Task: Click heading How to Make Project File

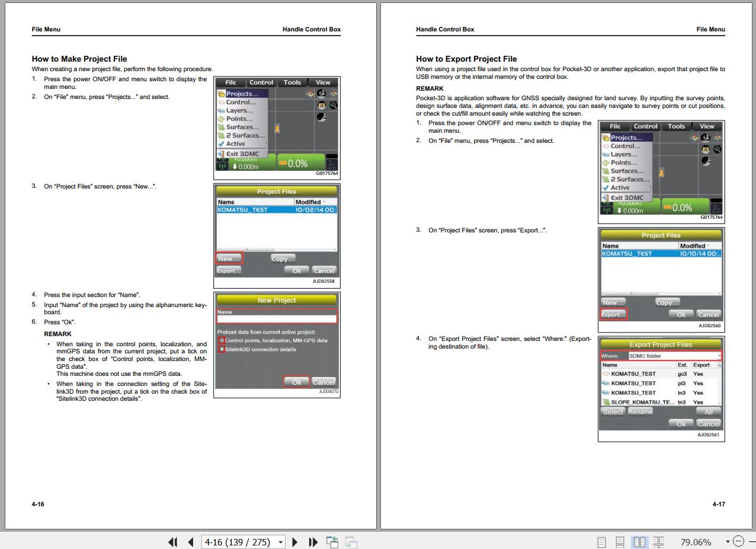Action: pyautogui.click(x=79, y=59)
